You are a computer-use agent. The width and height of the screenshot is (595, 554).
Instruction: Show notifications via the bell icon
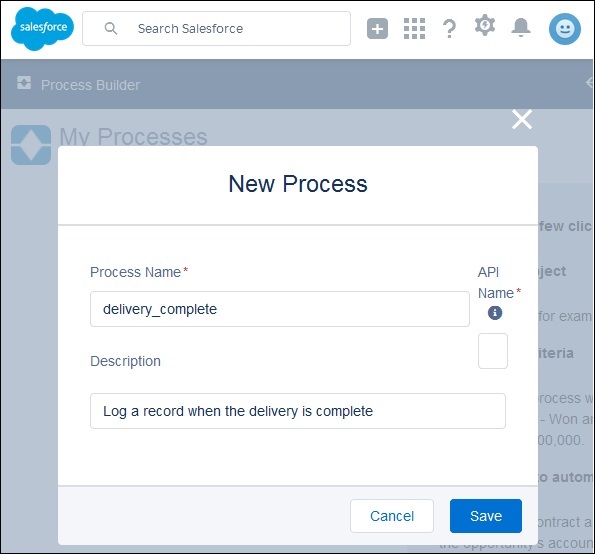tap(521, 27)
